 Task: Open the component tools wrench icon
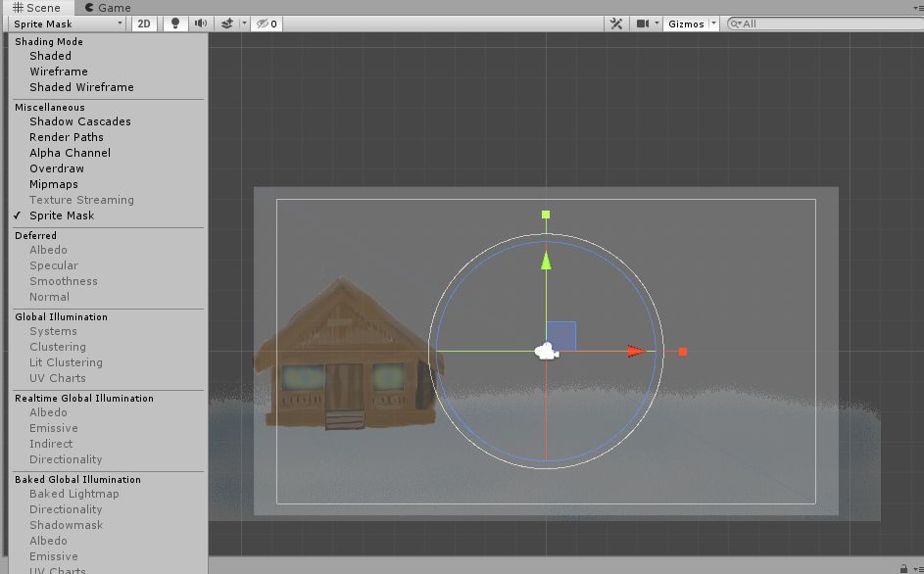(616, 24)
